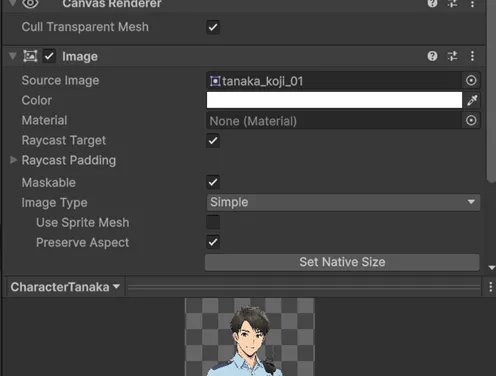The width and height of the screenshot is (496, 376).
Task: Click the Image Type label
Action: click(54, 203)
